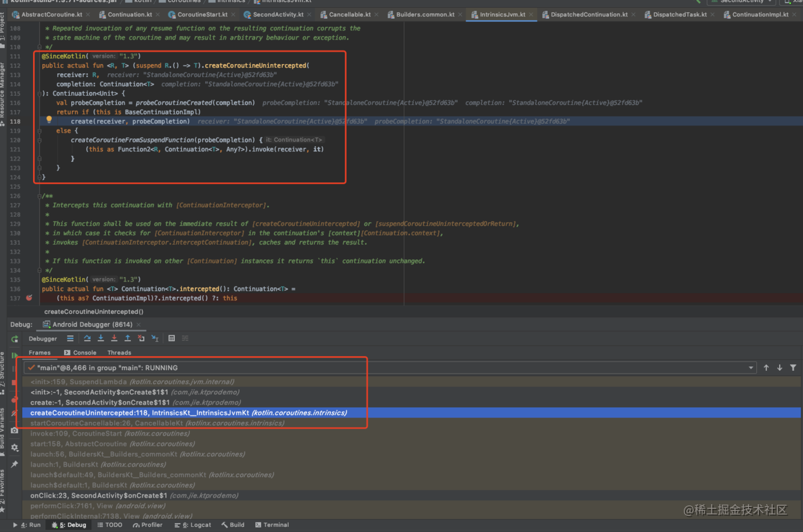This screenshot has width=803, height=532.
Task: Open the Terminal tool window
Action: click(x=272, y=525)
